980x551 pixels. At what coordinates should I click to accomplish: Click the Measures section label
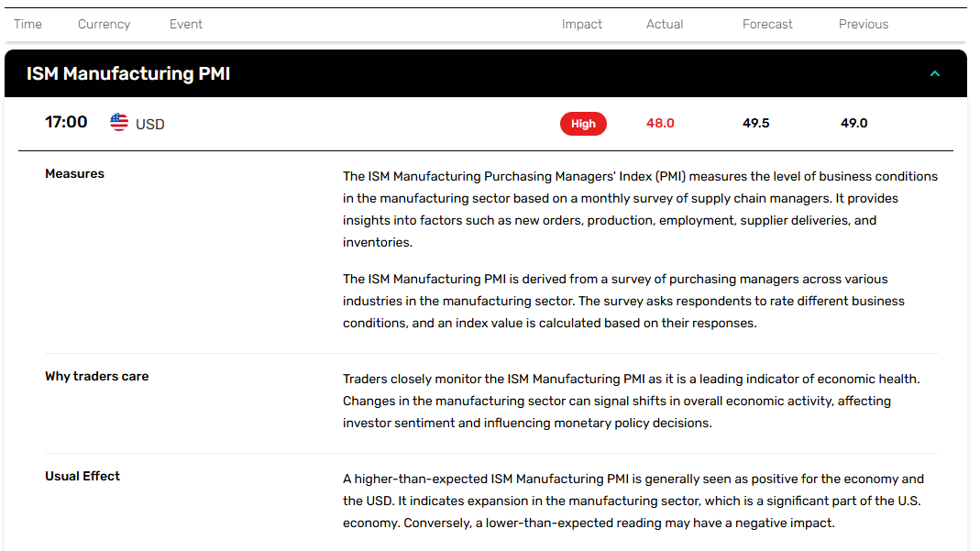point(74,173)
